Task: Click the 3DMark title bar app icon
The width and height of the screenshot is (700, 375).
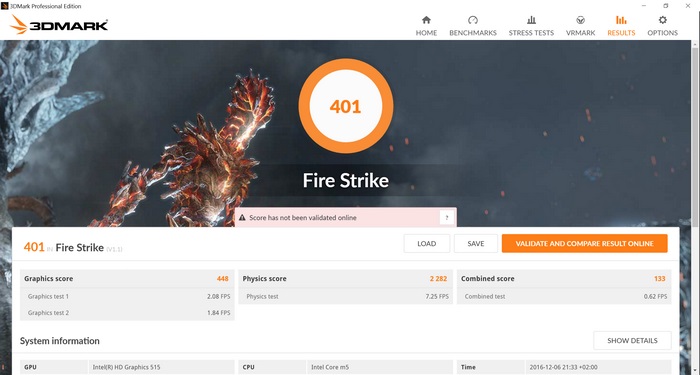Action: point(4,6)
